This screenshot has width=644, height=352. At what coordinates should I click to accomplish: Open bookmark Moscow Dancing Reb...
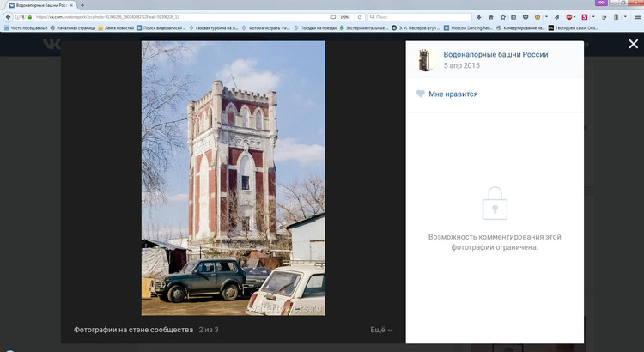click(x=468, y=28)
